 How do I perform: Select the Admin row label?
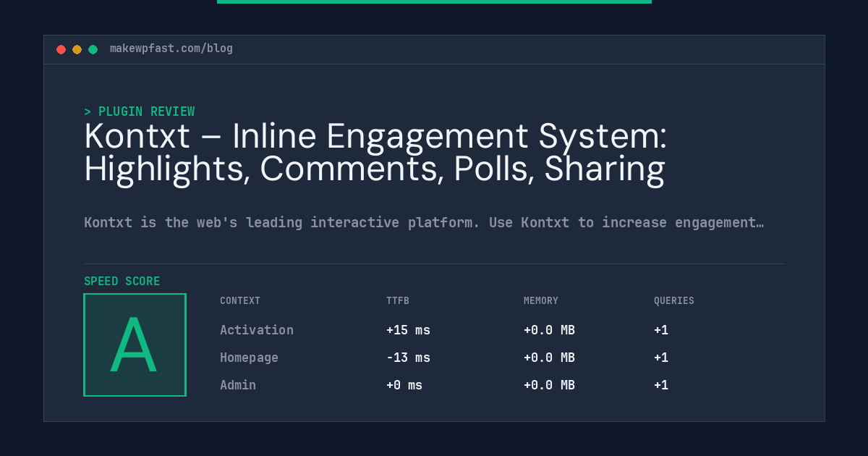tap(238, 385)
